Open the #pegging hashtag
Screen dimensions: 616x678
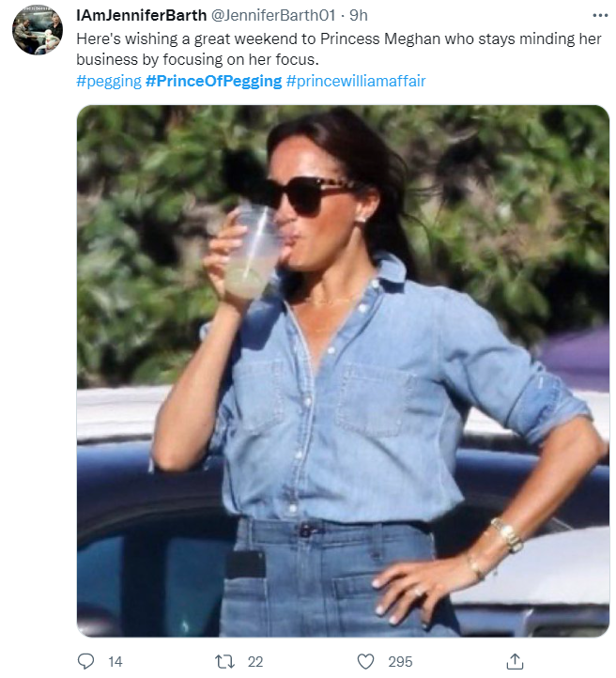[x=108, y=81]
